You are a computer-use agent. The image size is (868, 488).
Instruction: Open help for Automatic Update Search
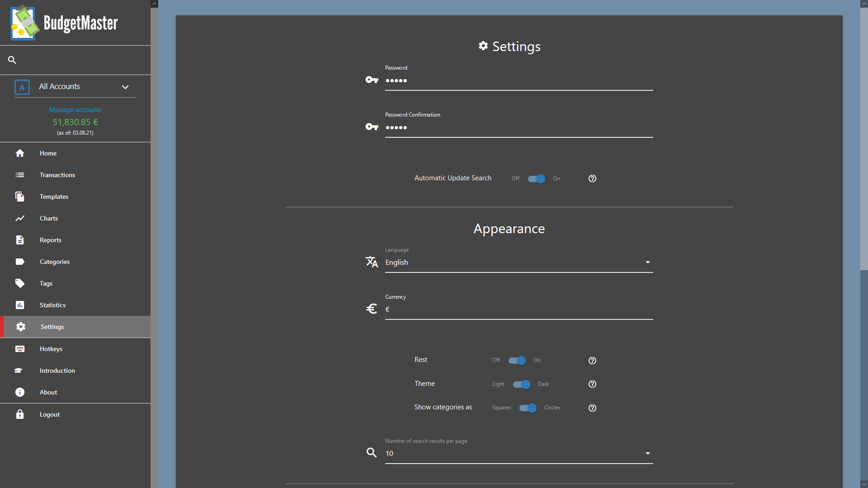click(x=592, y=178)
